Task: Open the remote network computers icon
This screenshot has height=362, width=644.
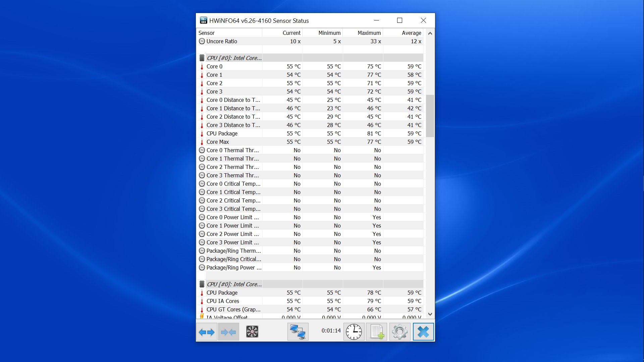Action: (x=298, y=332)
